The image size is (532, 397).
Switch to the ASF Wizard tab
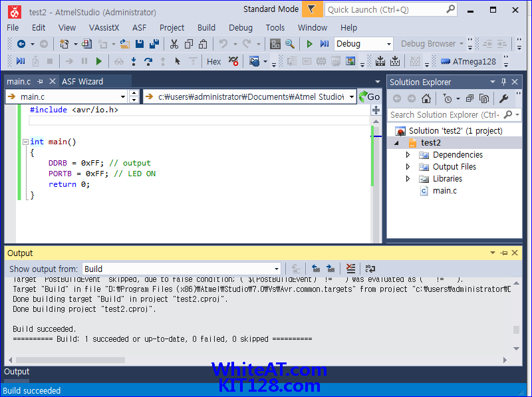82,81
